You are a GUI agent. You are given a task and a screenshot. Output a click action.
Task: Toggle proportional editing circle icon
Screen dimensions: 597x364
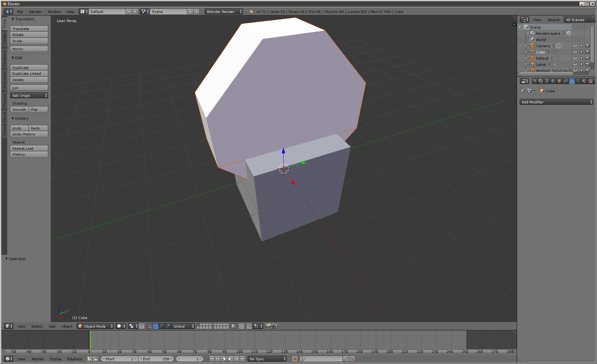tap(242, 326)
